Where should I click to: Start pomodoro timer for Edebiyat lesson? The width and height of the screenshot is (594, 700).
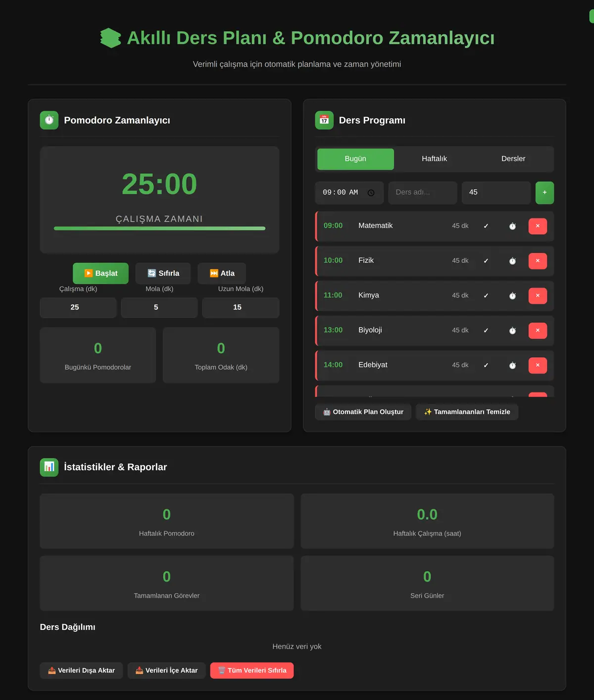512,365
